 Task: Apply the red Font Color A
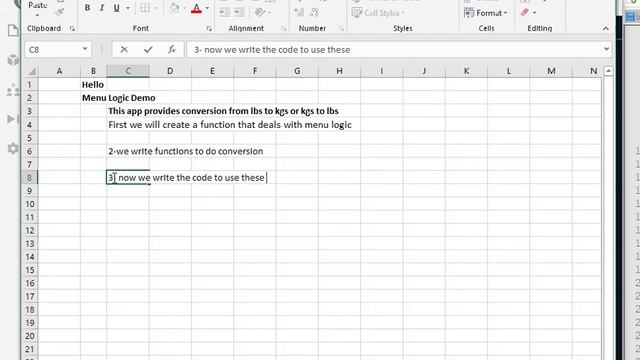point(196,9)
